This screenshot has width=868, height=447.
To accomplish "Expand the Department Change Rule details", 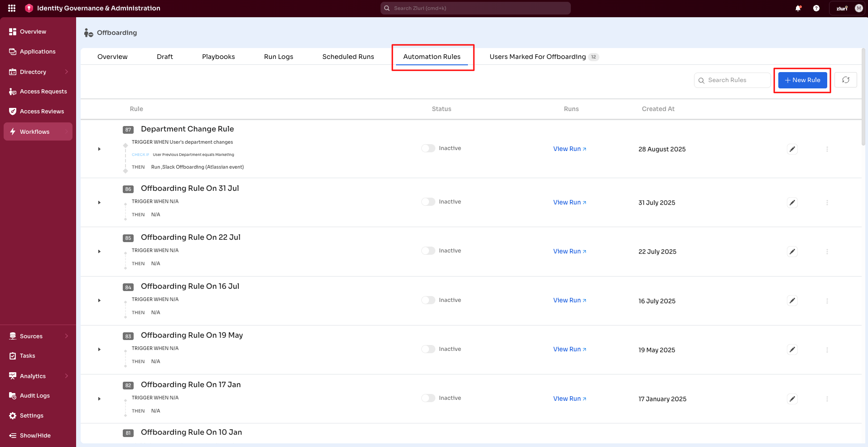I will [x=99, y=149].
